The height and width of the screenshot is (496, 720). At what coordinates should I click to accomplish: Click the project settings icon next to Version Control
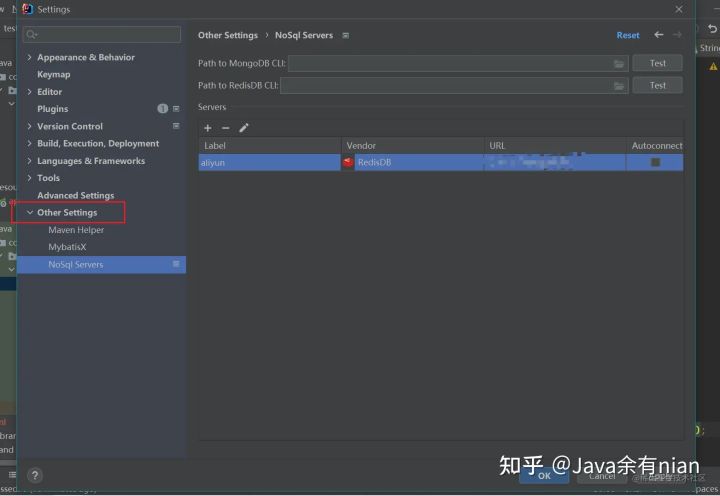[x=176, y=126]
